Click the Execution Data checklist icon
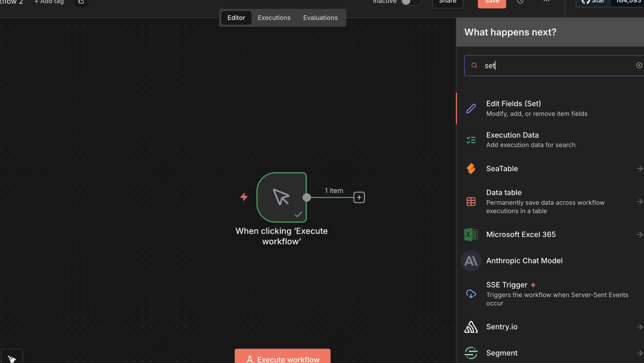The image size is (644, 363). (471, 140)
